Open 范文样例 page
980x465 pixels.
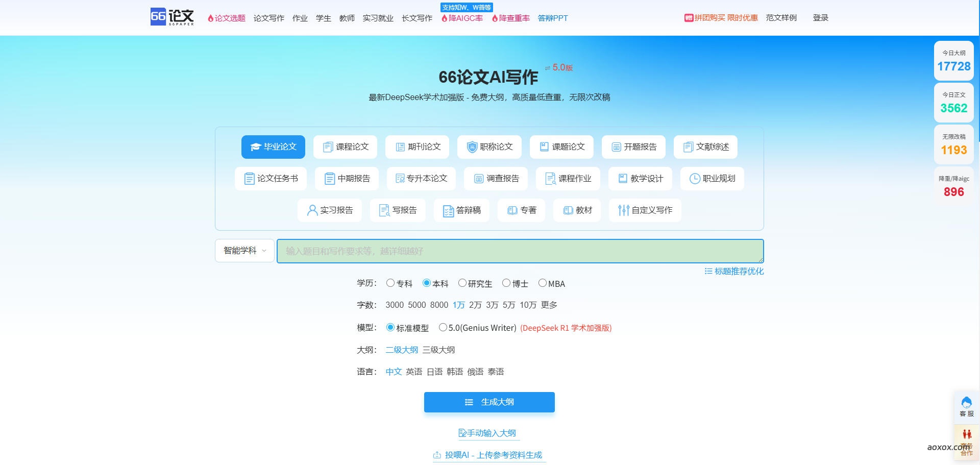pyautogui.click(x=781, y=18)
